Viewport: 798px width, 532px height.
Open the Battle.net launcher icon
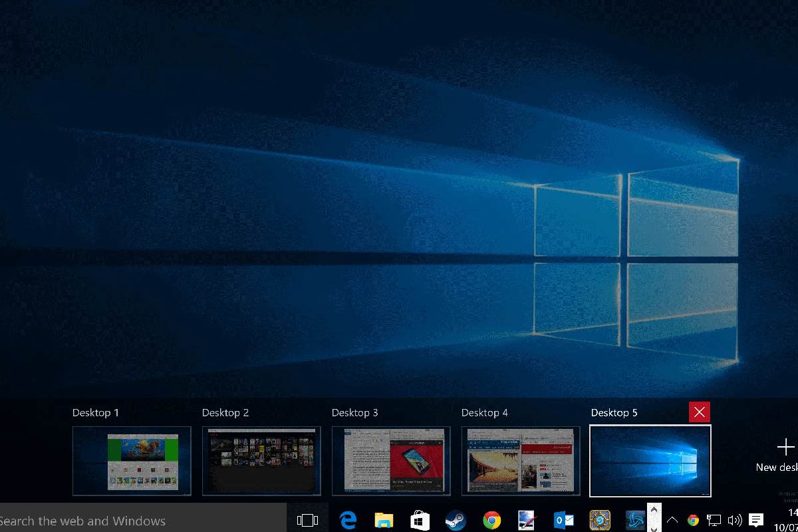(x=635, y=520)
